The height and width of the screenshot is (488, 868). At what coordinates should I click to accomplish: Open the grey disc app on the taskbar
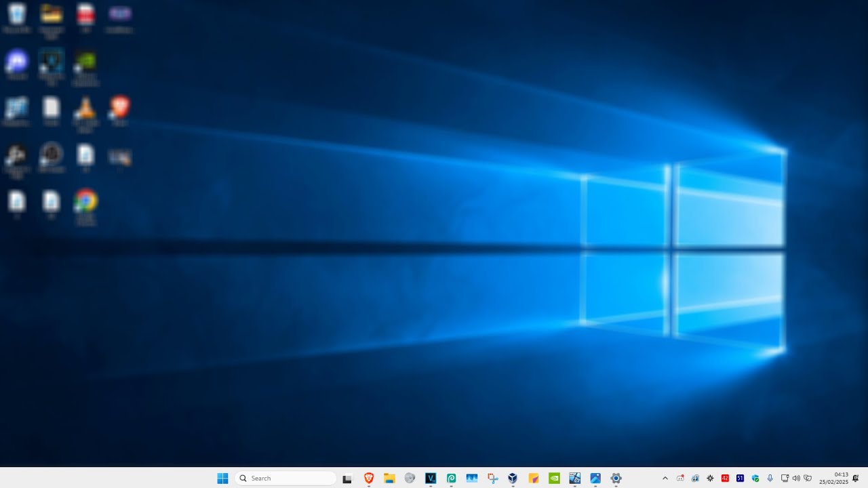(x=410, y=479)
